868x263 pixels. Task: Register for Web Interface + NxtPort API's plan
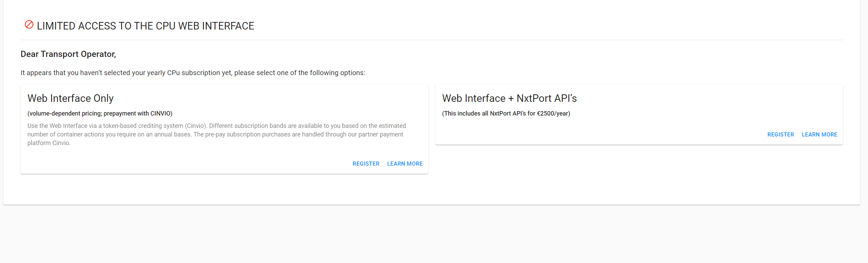click(x=780, y=135)
